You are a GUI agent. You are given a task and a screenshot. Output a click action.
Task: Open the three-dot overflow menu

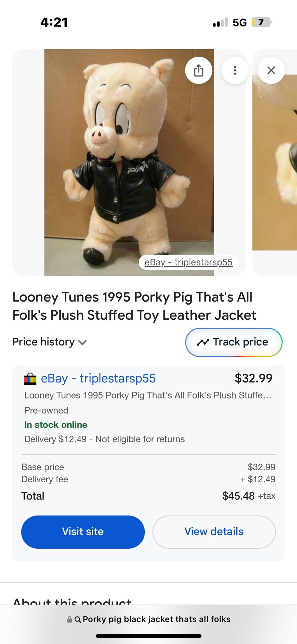[235, 70]
